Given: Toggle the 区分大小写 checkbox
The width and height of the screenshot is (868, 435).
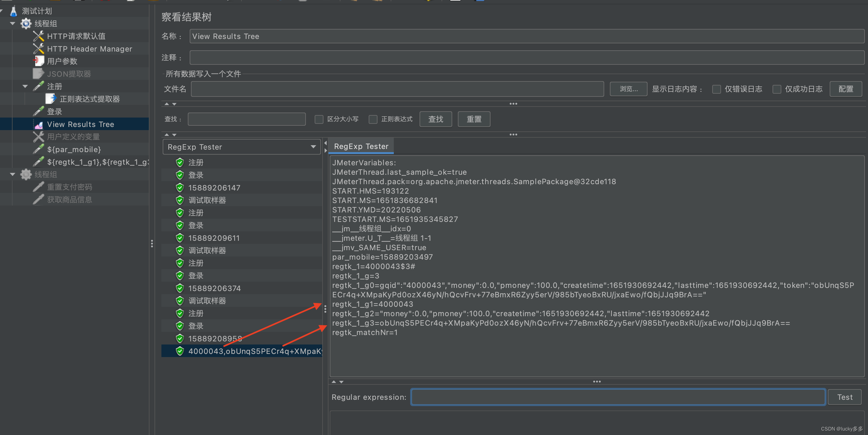Looking at the screenshot, I should tap(319, 119).
